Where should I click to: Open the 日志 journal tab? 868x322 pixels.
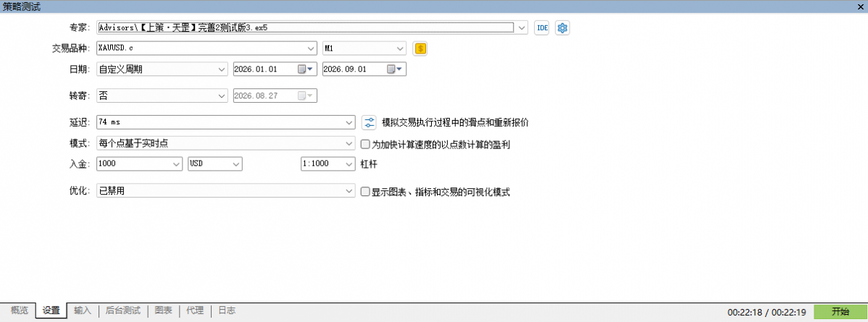click(226, 310)
